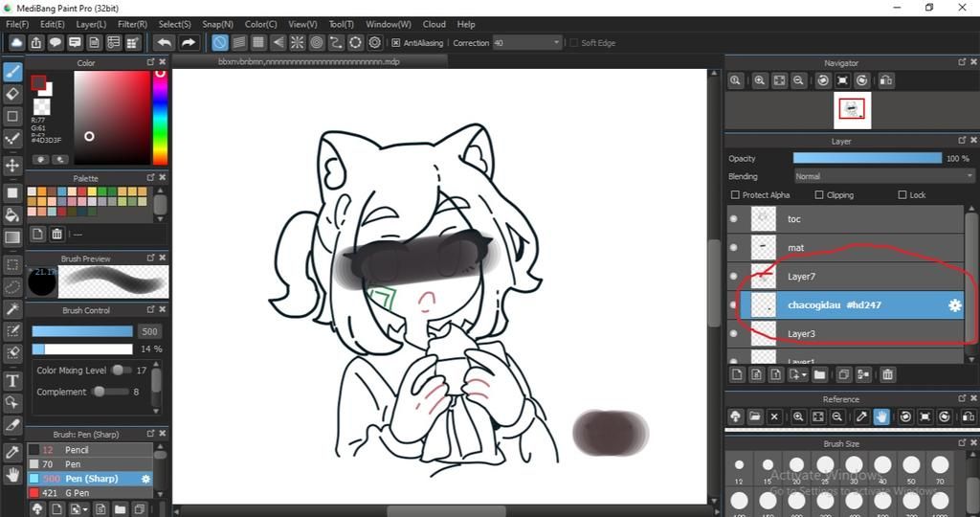The height and width of the screenshot is (517, 980).
Task: Adjust the layer Opacity slider
Action: coord(867,158)
